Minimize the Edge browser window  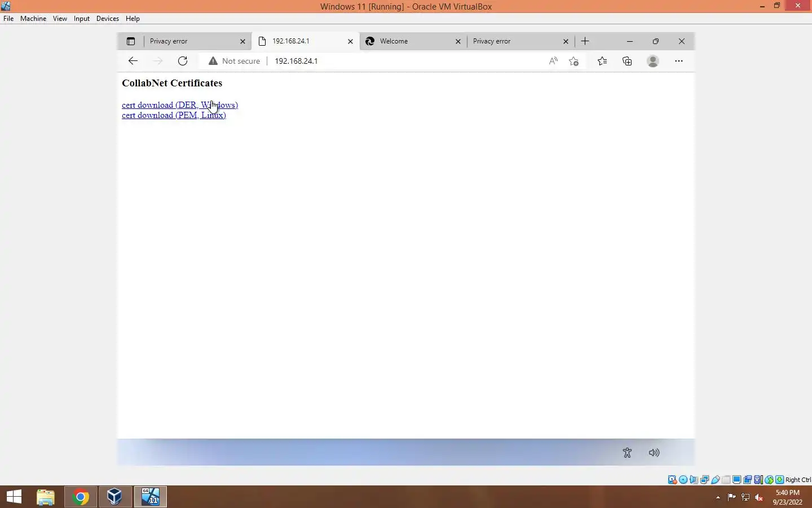click(630, 41)
